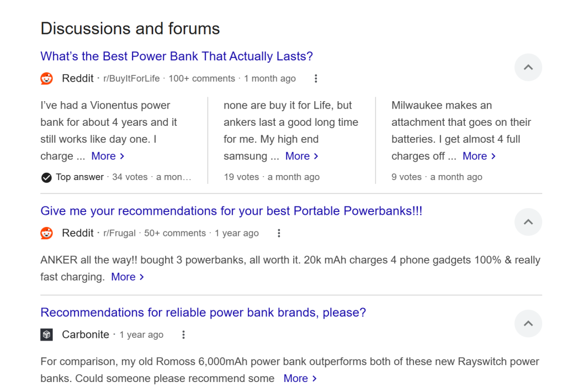This screenshot has height=392, width=573.
Task: Collapse the Best Power Bank discussion
Action: (x=528, y=68)
